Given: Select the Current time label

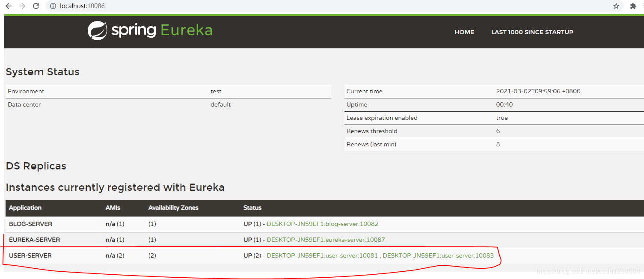Looking at the screenshot, I should tap(365, 91).
